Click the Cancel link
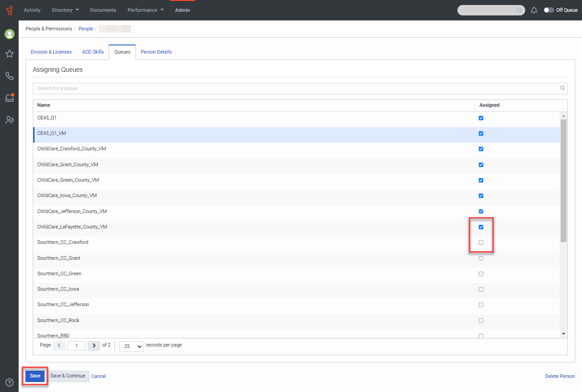582x392 pixels. tap(99, 376)
